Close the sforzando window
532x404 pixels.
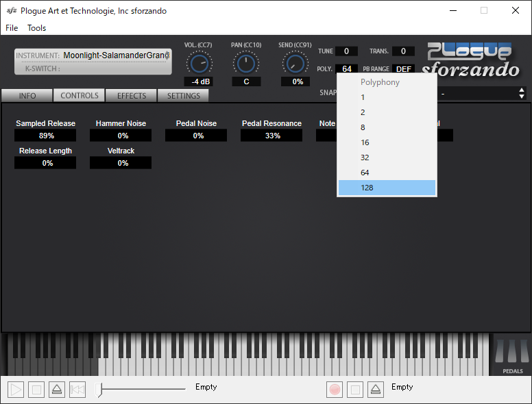[x=516, y=10]
